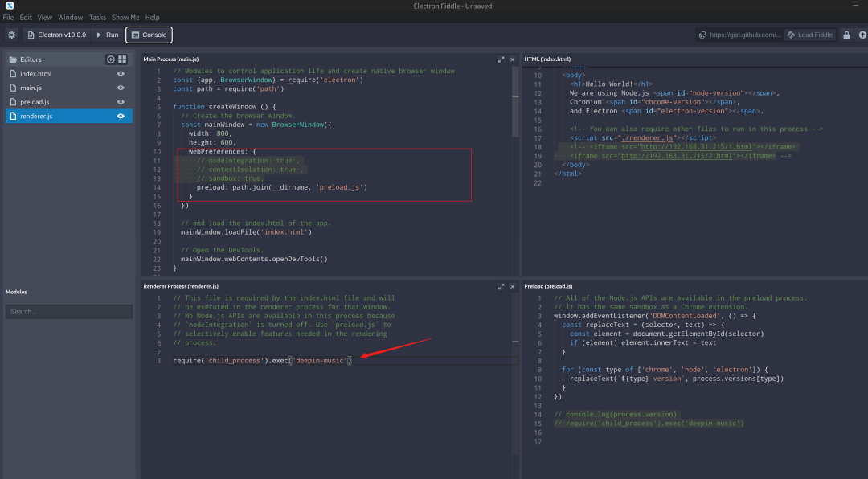Viewport: 868px width, 479px height.
Task: Toggle visibility of index.html editor
Action: (121, 74)
